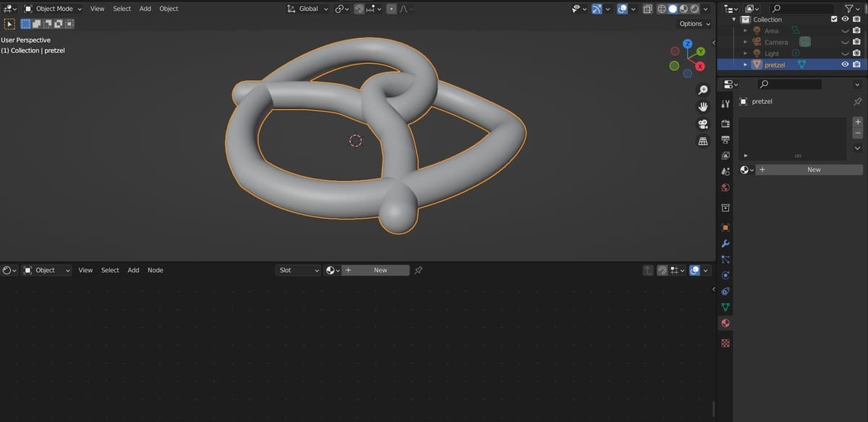
Task: Open the shader type Object dropdown
Action: 47,270
